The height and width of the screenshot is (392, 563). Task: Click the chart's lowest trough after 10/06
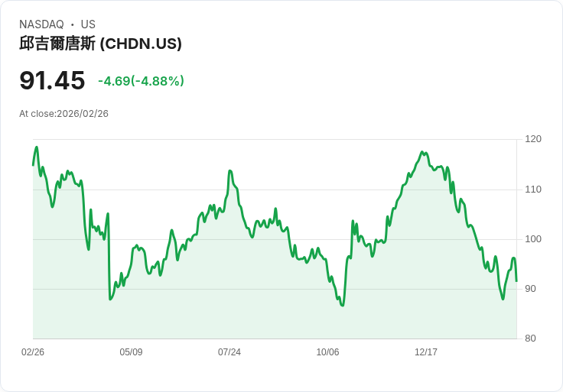(343, 305)
